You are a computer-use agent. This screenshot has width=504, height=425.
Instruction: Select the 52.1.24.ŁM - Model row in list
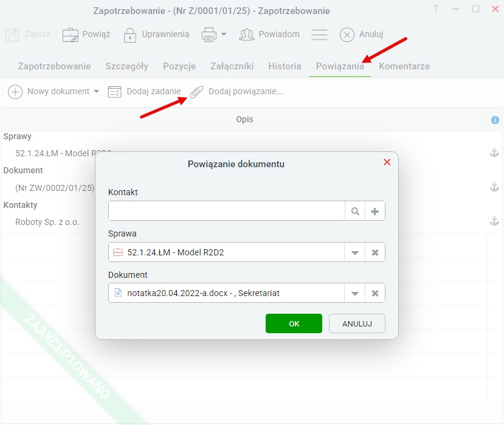click(x=56, y=153)
